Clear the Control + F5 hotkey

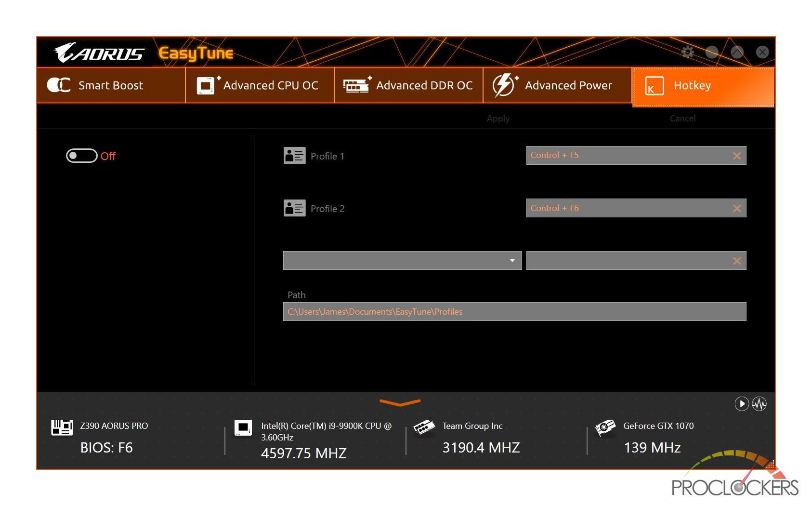pos(736,156)
